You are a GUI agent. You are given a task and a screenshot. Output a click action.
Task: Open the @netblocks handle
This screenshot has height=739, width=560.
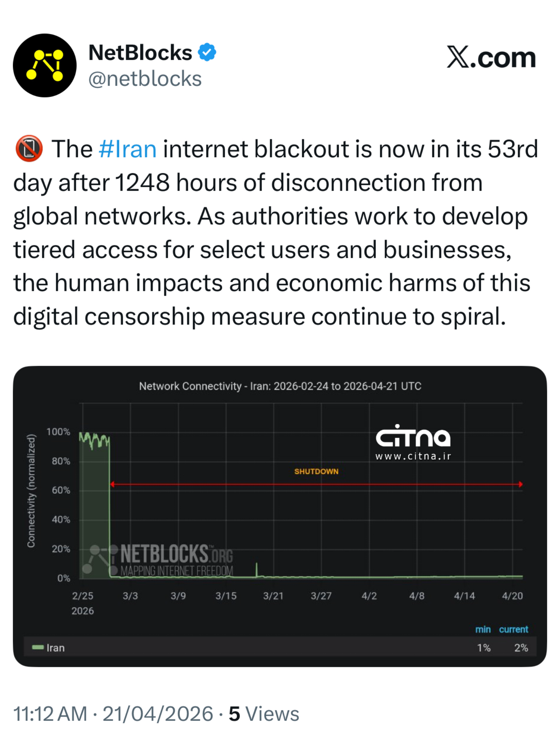tap(145, 79)
